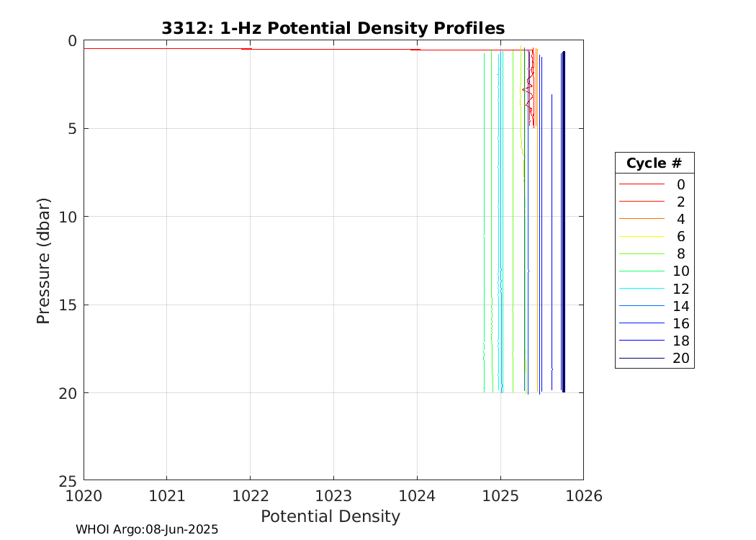
Task: Click y-axis tick label 5
Action: (72, 129)
